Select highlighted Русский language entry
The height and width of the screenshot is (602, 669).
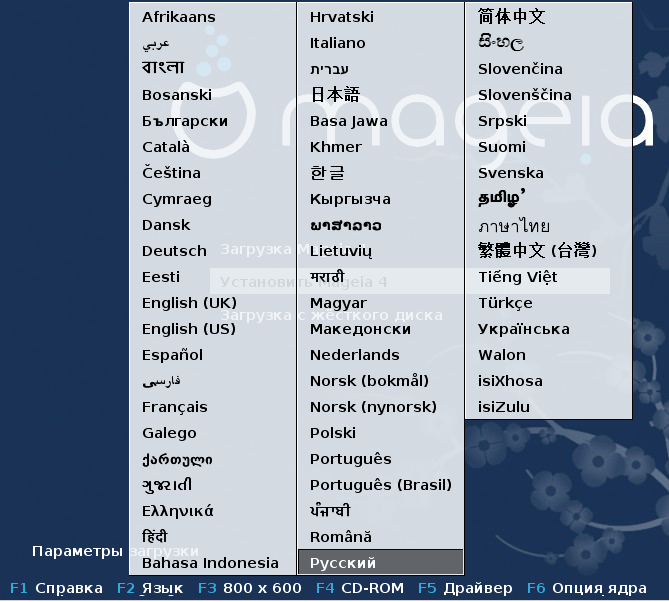(x=381, y=563)
